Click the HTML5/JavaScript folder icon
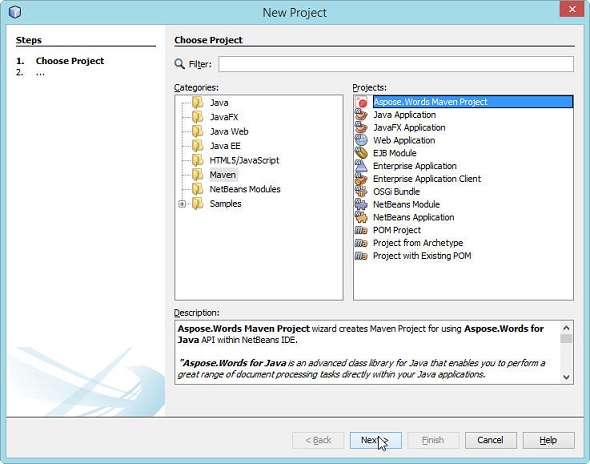The width and height of the screenshot is (590, 464). pyautogui.click(x=198, y=160)
